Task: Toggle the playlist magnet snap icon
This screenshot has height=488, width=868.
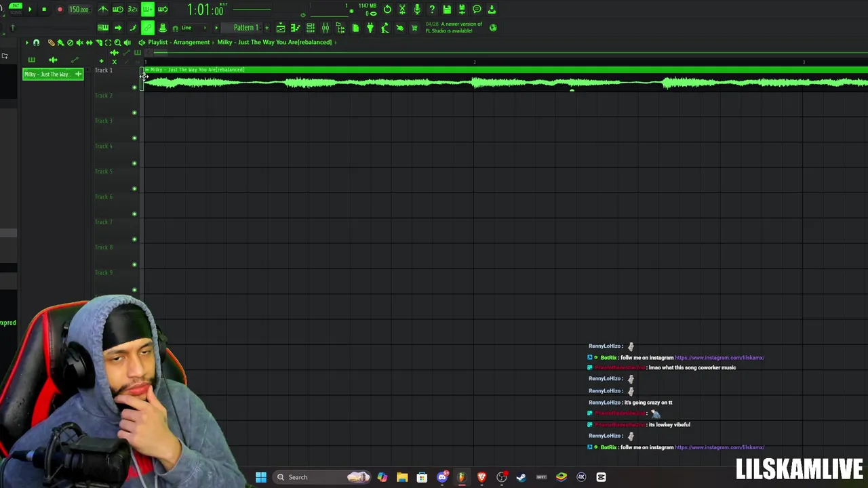Action: tap(37, 42)
